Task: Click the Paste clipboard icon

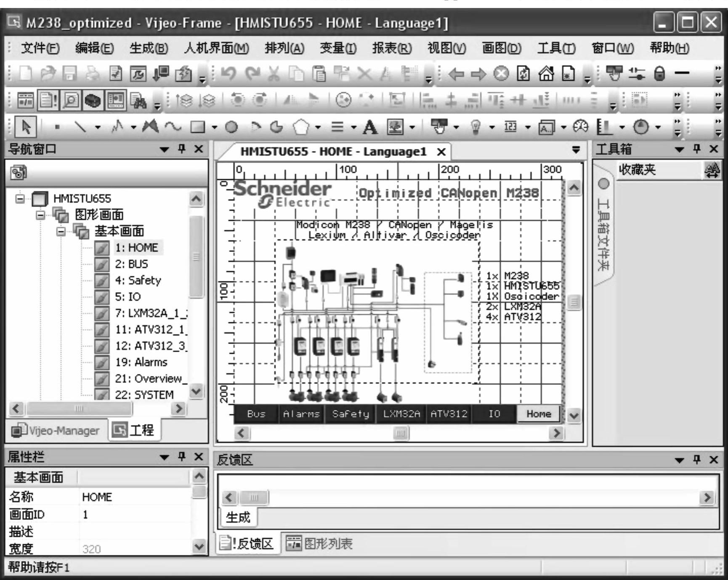Action: coord(319,74)
